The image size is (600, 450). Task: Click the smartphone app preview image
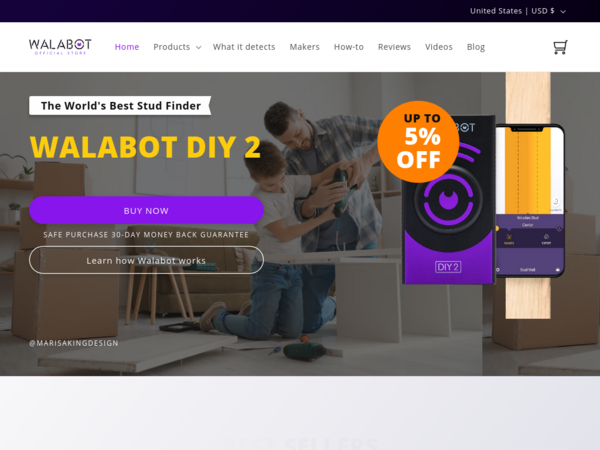(530, 200)
